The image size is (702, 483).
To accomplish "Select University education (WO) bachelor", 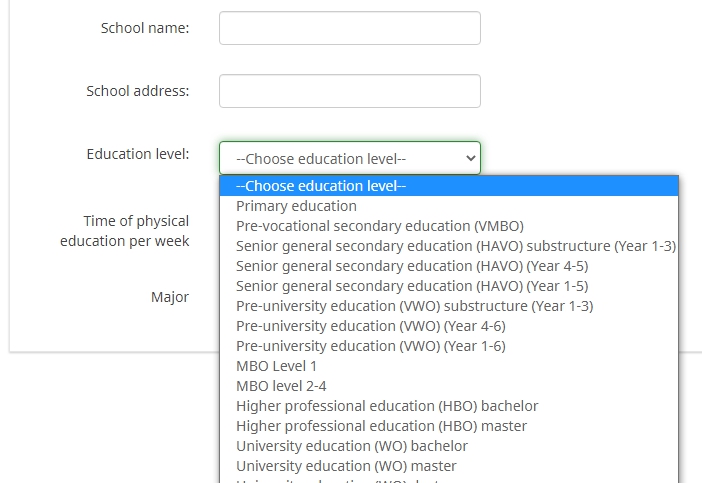I will coord(351,446).
